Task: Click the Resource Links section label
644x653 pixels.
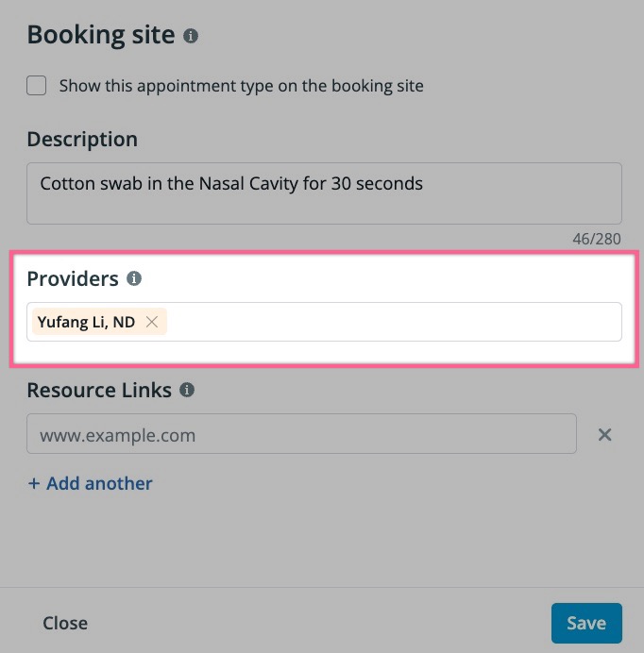Action: click(99, 390)
